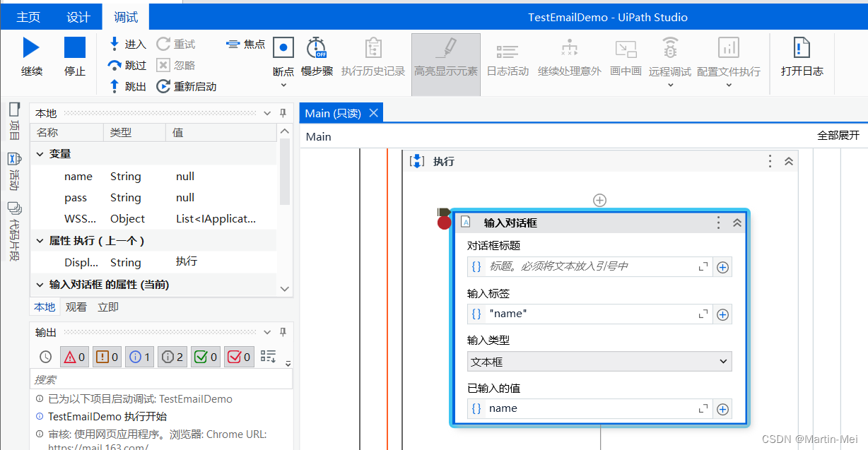
Task: Click the 对话框标题 input field
Action: (x=590, y=266)
